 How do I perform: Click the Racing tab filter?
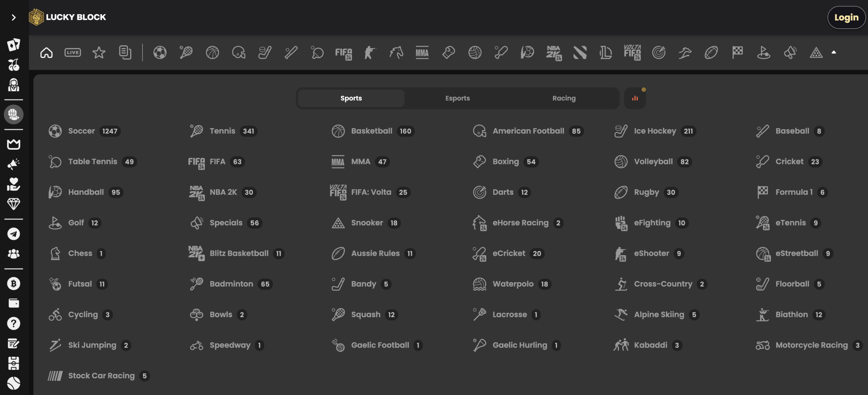point(564,98)
